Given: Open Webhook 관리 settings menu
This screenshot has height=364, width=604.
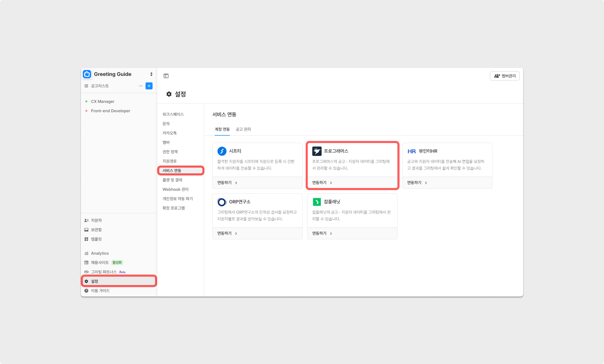Looking at the screenshot, I should (175, 189).
